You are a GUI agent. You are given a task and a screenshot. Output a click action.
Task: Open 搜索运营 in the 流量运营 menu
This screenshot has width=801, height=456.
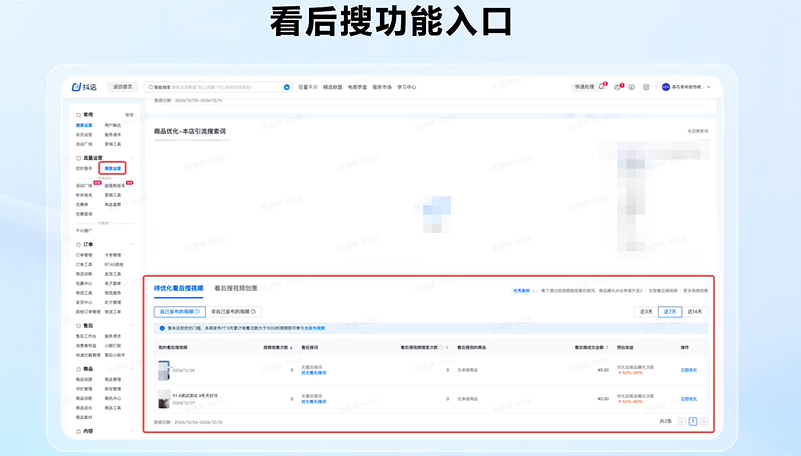pyautogui.click(x=112, y=169)
